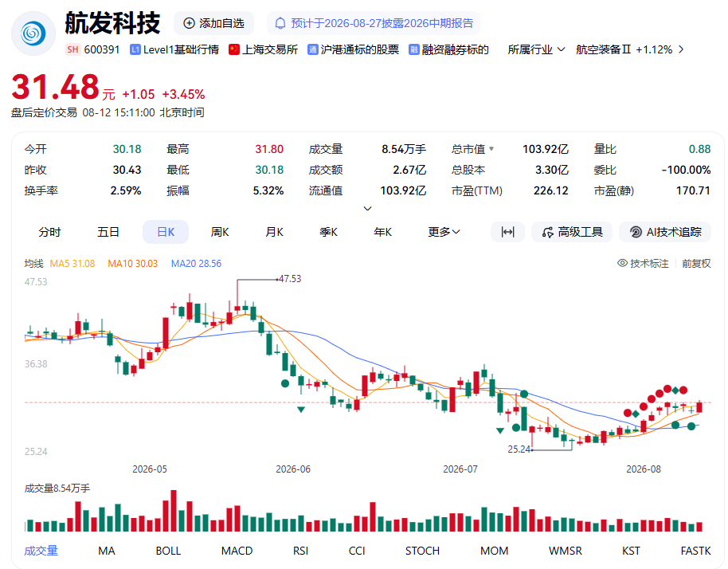Select the STOCH indicator tab
The width and height of the screenshot is (728, 569).
click(422, 551)
